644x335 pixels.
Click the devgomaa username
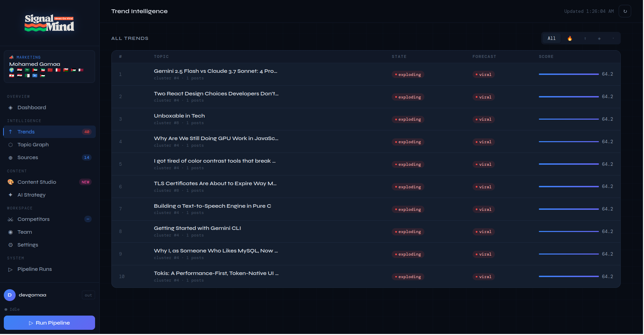coord(33,295)
